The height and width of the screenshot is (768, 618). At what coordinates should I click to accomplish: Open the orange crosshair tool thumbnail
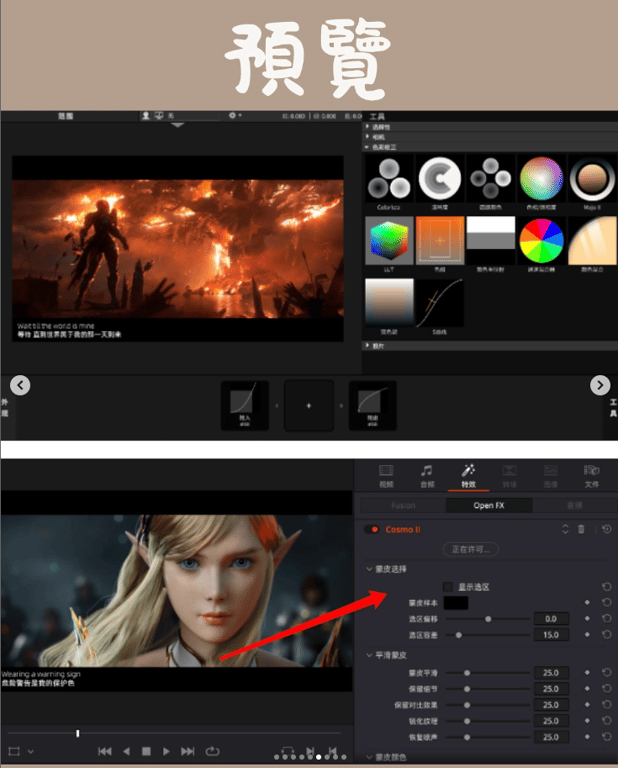tap(440, 240)
